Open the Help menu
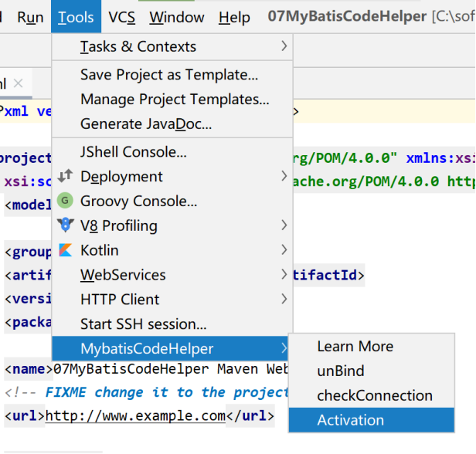This screenshot has width=476, height=454. coord(234,17)
